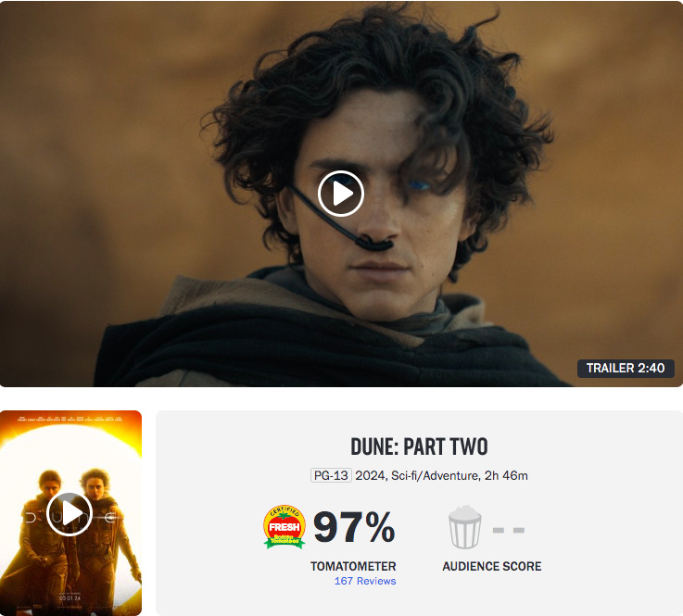Screen dimensions: 683x616
Task: Play the video on the movie poster
Action: pos(70,514)
